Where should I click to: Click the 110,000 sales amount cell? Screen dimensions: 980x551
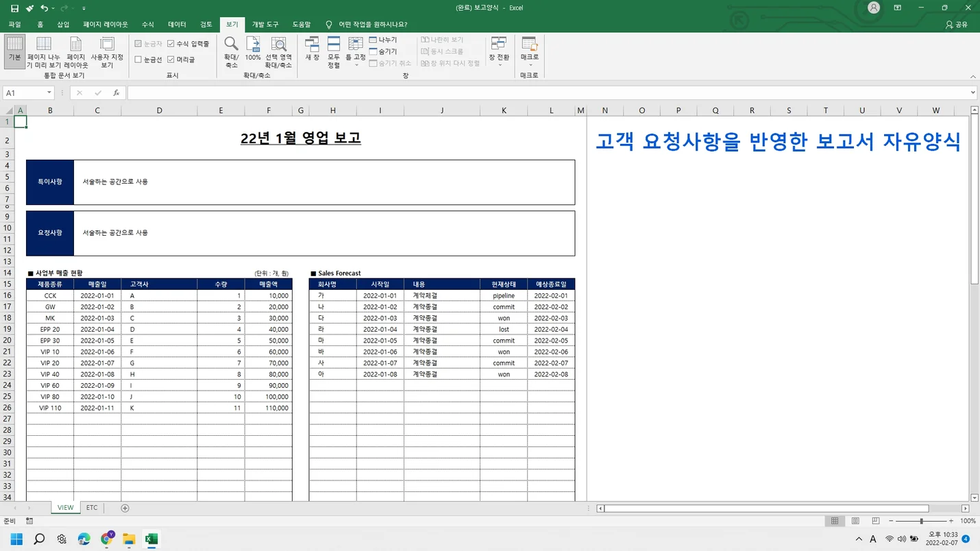tap(269, 408)
